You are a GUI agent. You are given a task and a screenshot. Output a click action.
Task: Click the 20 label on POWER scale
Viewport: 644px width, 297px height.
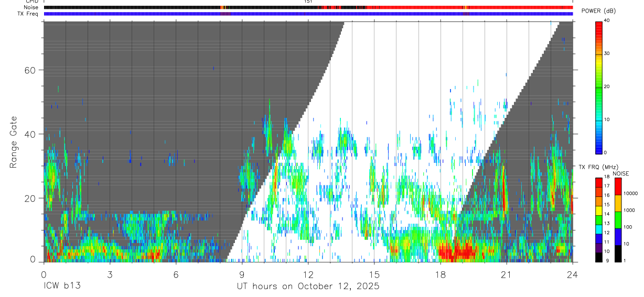(608, 87)
